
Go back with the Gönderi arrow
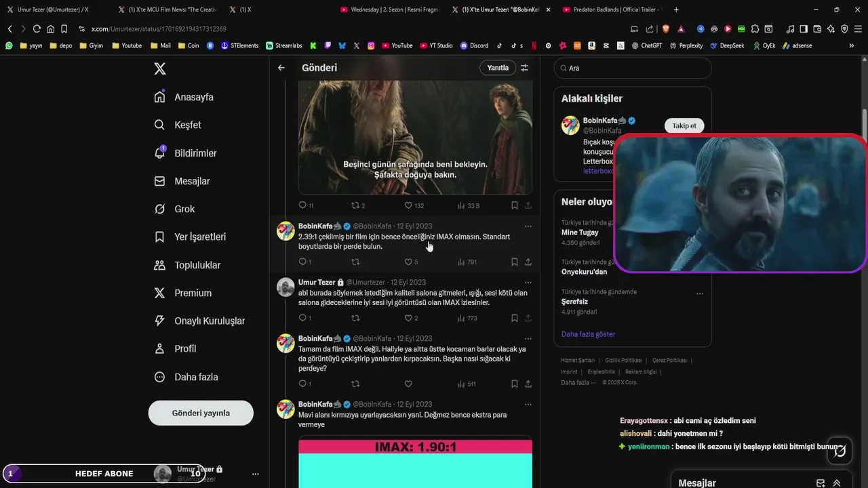(x=281, y=68)
